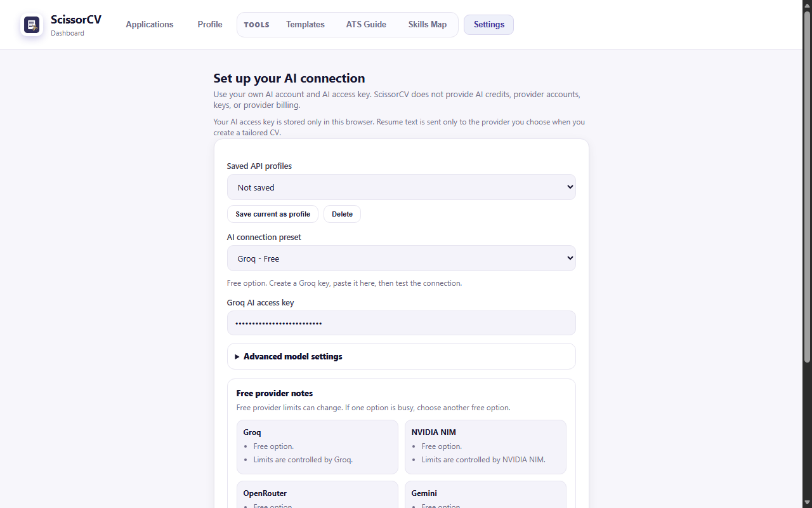Click the 'Set up your AI connection' heading
Viewport: 812px width, 508px height.
[289, 78]
